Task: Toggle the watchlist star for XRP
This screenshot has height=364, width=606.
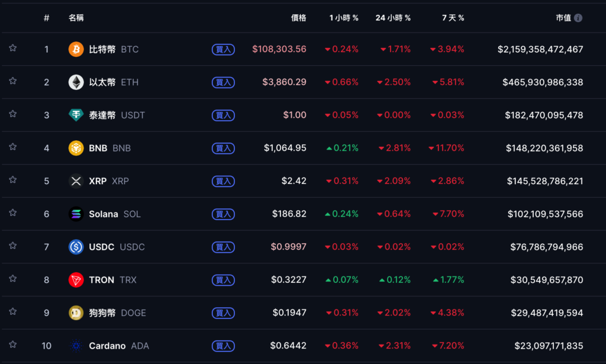Action: coord(13,180)
